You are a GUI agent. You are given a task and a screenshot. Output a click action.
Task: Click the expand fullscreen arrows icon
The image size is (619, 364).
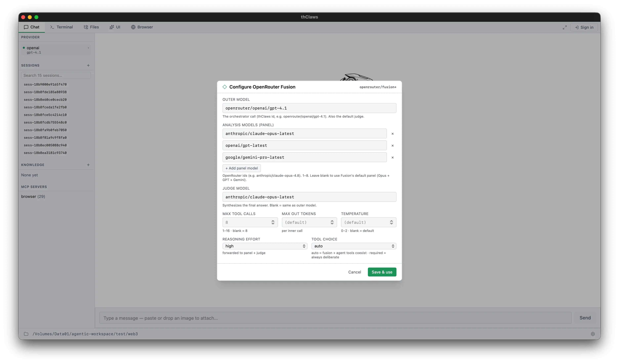click(565, 27)
